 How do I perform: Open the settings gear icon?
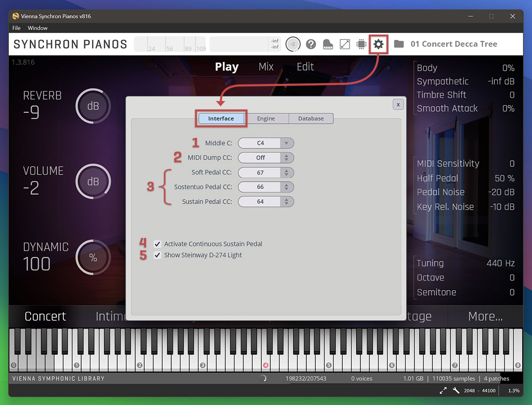coord(378,44)
